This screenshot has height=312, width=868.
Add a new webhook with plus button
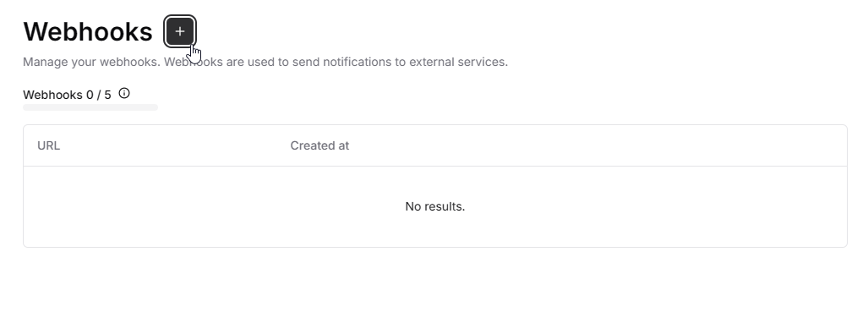click(x=180, y=31)
